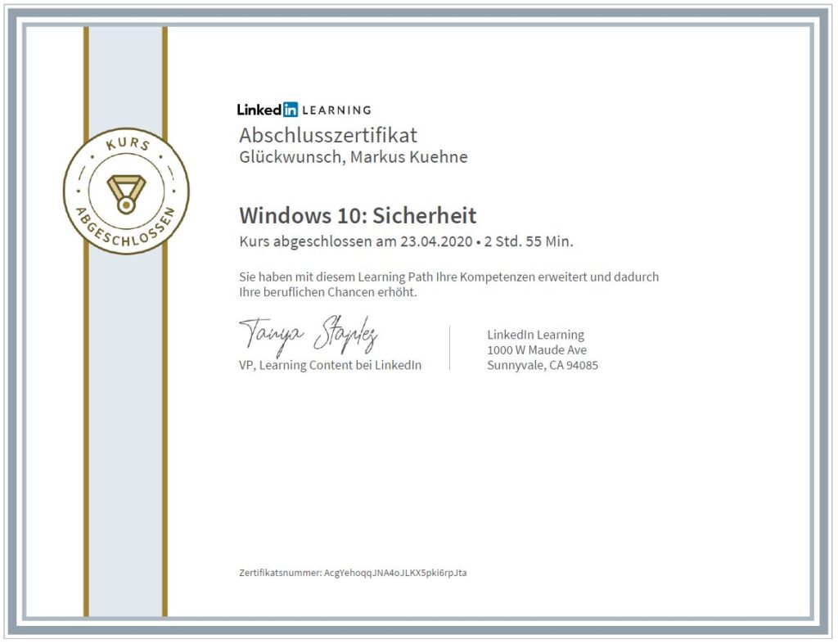Click the sentence starting Sie haben mit diesem
This screenshot has width=838, height=644.
[x=449, y=277]
